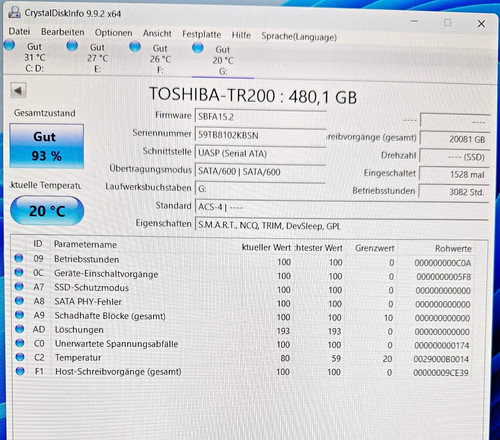Click the Eigenschaften field with S.M.A.R.T., NCQ
This screenshot has width=500, height=440.
[x=342, y=225]
